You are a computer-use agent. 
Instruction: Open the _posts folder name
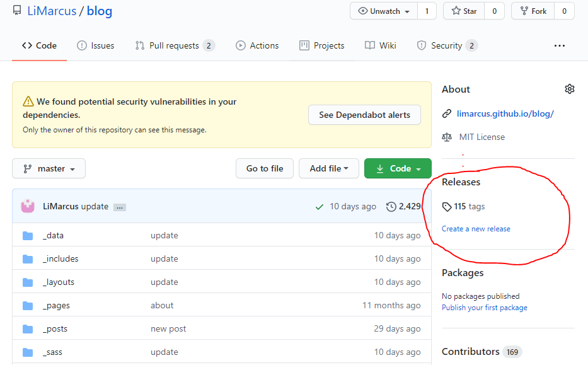(55, 329)
